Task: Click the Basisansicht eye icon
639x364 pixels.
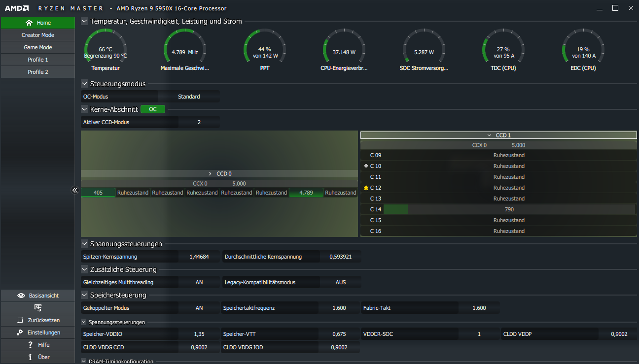Action: pyautogui.click(x=21, y=296)
